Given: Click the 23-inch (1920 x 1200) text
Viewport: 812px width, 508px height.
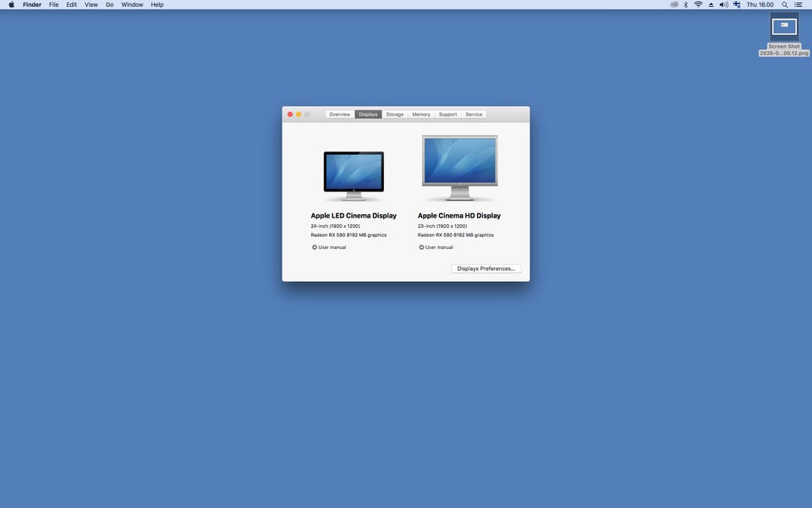Looking at the screenshot, I should pos(442,226).
